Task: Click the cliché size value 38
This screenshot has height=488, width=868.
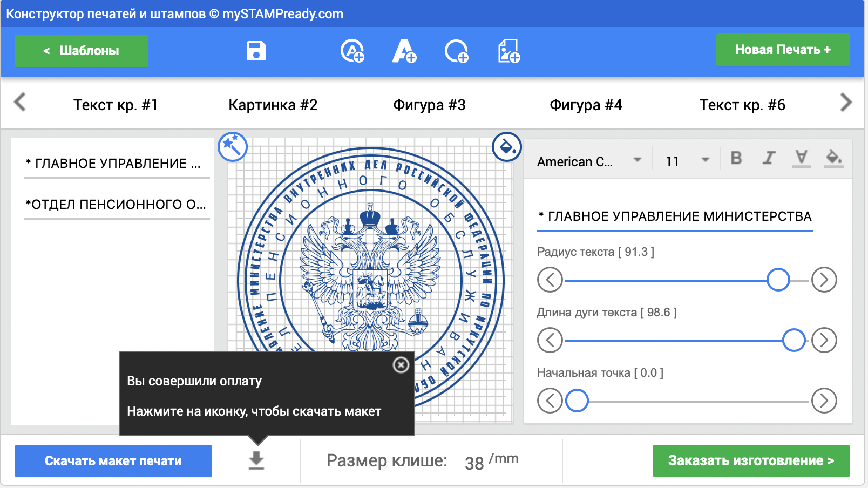Action: click(474, 463)
